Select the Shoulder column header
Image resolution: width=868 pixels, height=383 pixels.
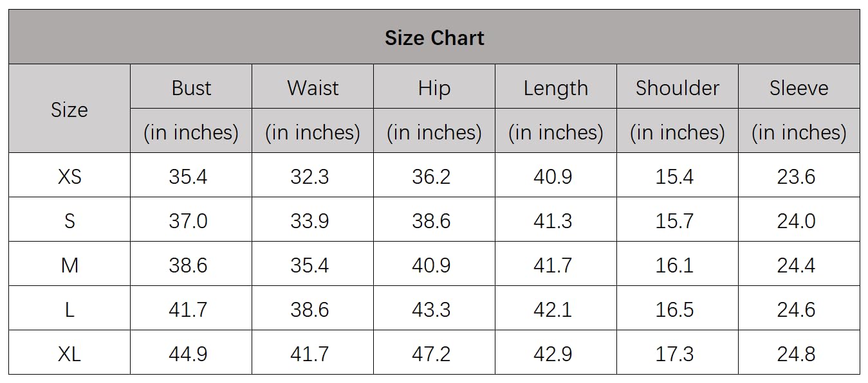pos(678,88)
